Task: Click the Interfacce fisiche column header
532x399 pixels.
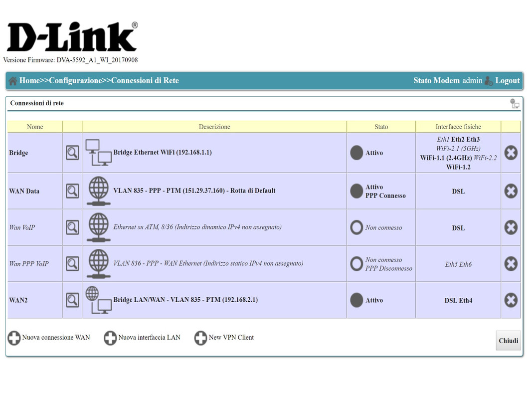Action: click(458, 127)
